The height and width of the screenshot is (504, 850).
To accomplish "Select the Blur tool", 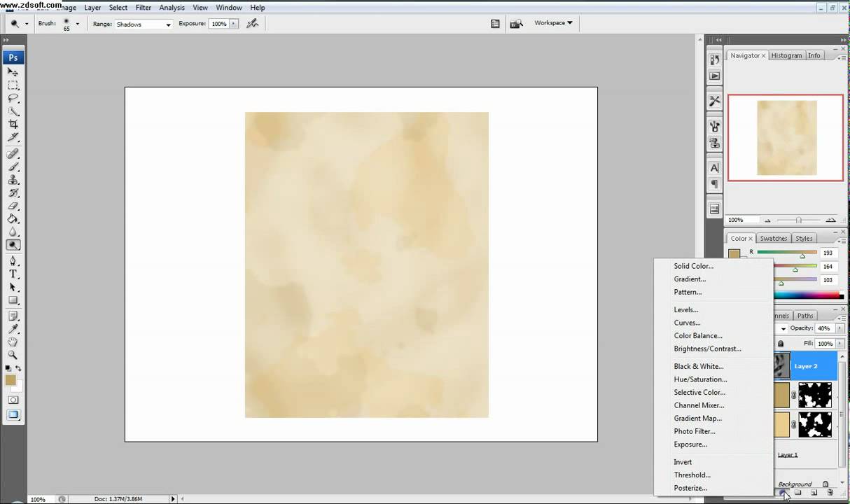I will point(13,232).
